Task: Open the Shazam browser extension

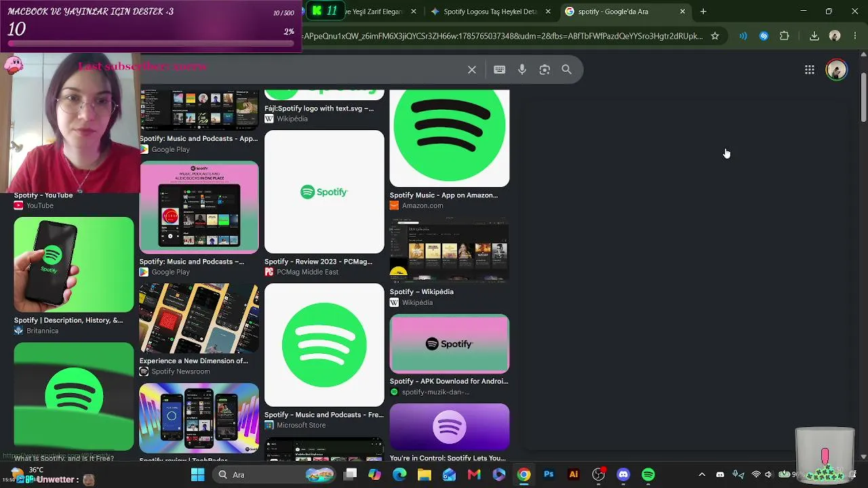Action: coord(764,36)
